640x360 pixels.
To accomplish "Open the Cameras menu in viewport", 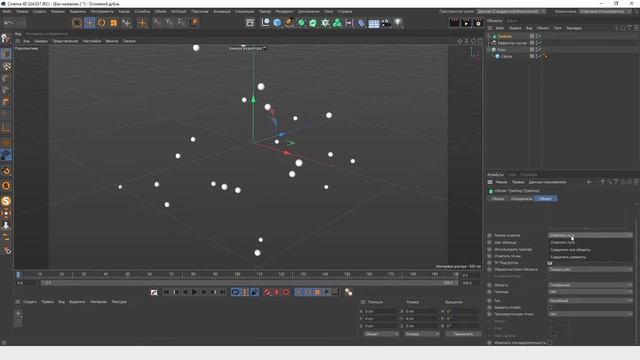I will point(41,41).
